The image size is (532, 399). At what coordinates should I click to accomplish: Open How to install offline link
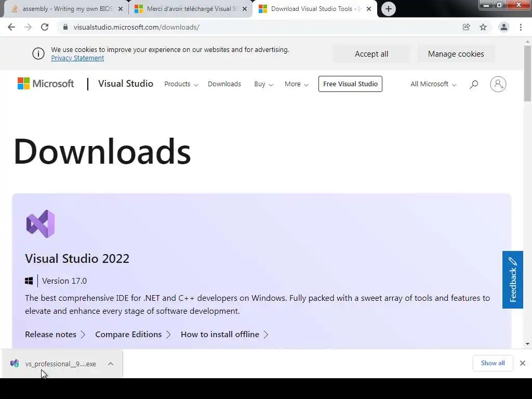point(224,335)
